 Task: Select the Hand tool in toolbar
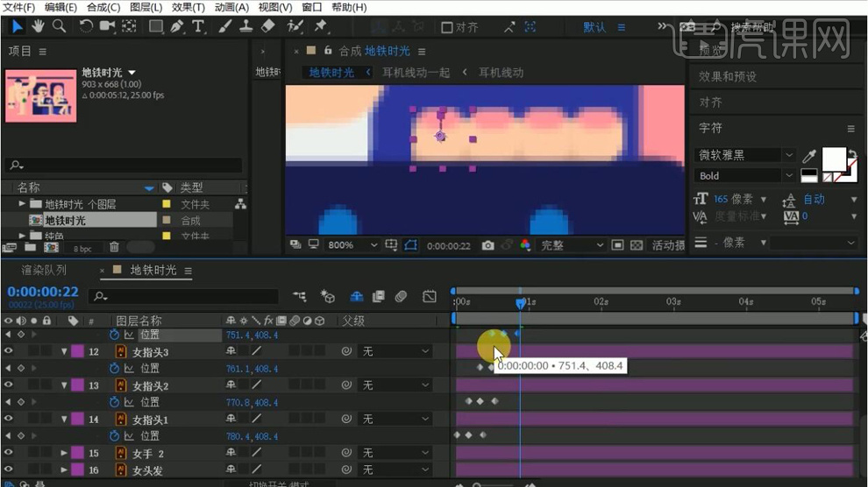click(39, 26)
